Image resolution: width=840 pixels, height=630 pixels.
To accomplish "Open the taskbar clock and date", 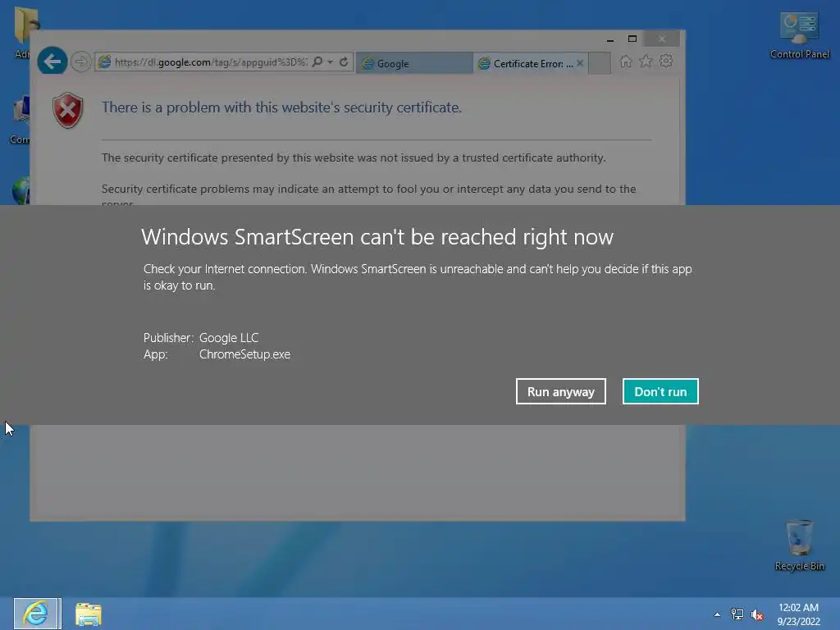I will (x=798, y=614).
